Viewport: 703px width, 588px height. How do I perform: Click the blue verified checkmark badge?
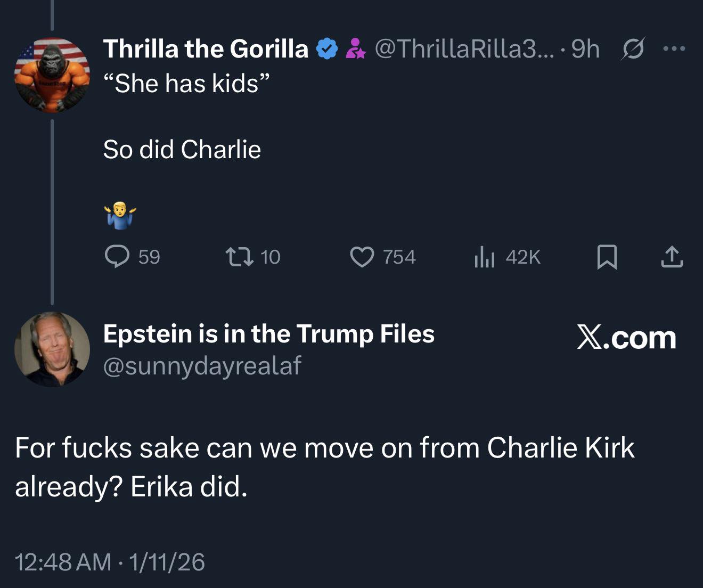point(327,49)
